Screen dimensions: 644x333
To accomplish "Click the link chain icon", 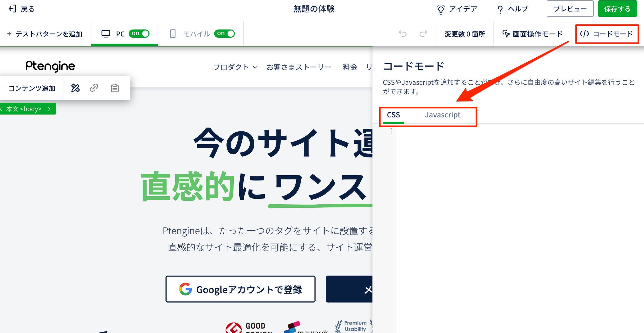I will pyautogui.click(x=94, y=88).
